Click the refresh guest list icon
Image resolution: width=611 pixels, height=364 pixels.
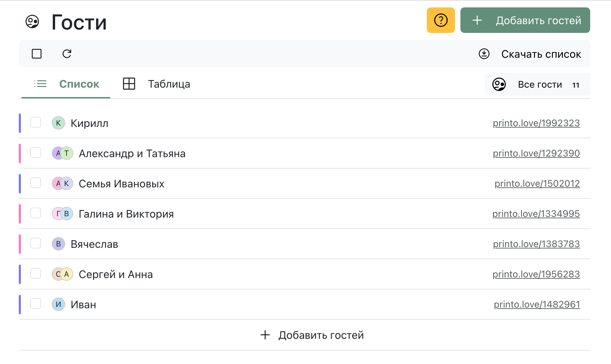pos(67,54)
